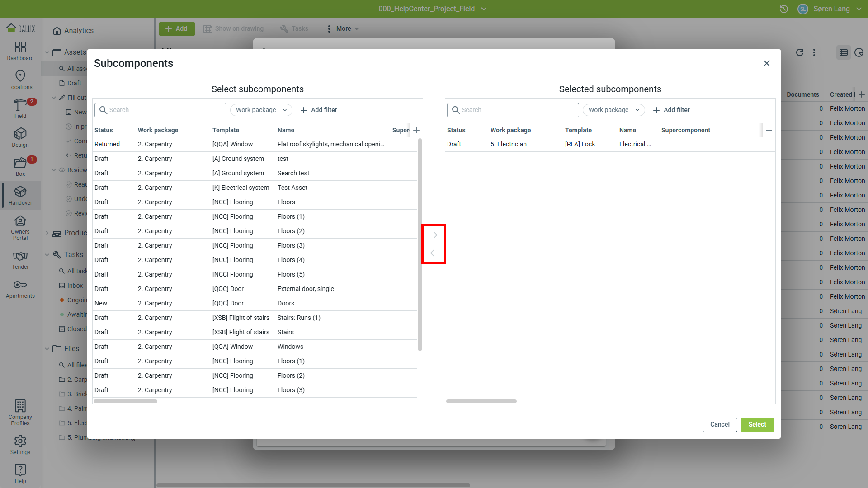Open Work package filter in left panel
Viewport: 868px width, 488px height.
coord(261,110)
